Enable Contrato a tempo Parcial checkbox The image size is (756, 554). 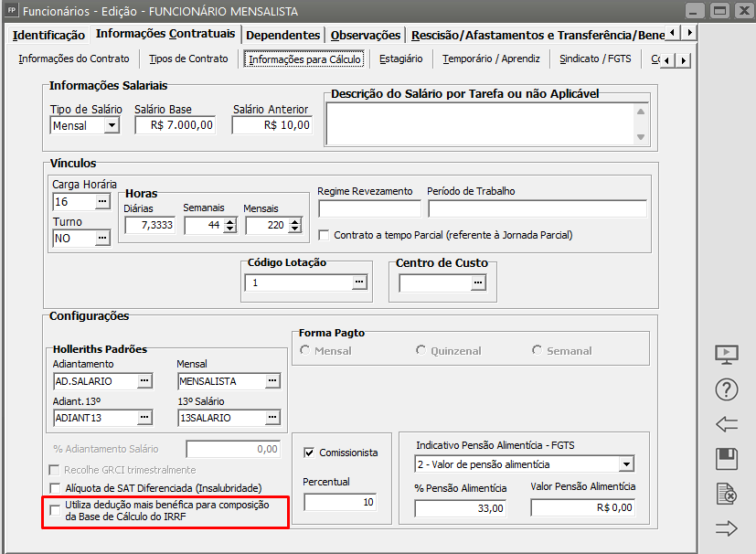pos(325,235)
